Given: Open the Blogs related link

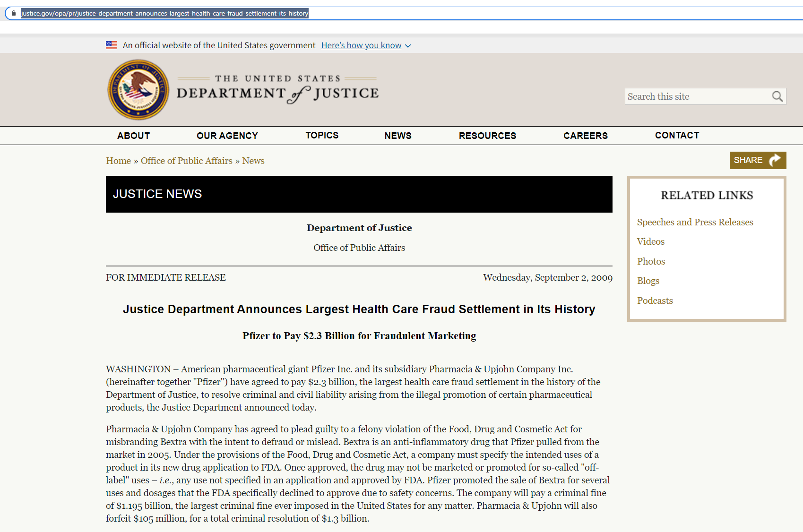Looking at the screenshot, I should coord(648,281).
